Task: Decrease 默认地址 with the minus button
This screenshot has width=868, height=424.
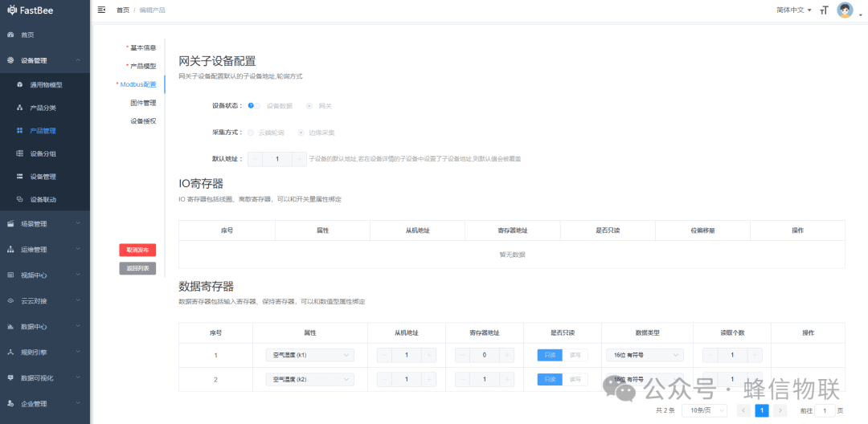Action: click(256, 159)
